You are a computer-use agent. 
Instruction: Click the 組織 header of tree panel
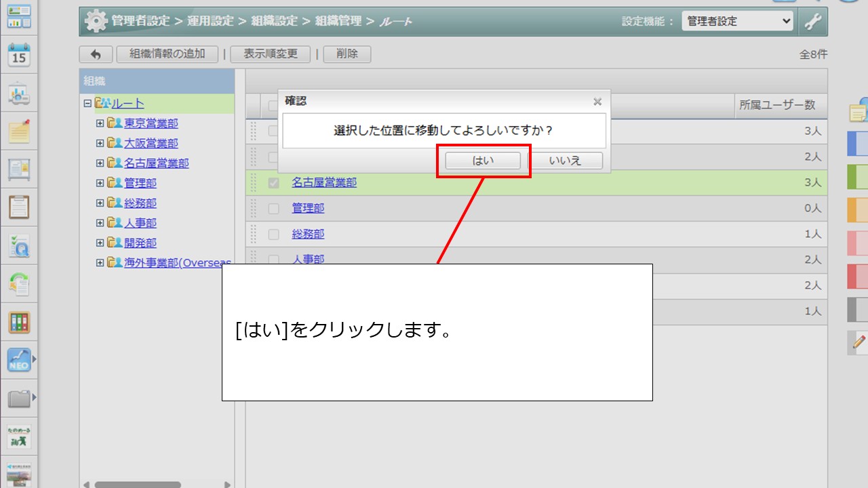[157, 81]
